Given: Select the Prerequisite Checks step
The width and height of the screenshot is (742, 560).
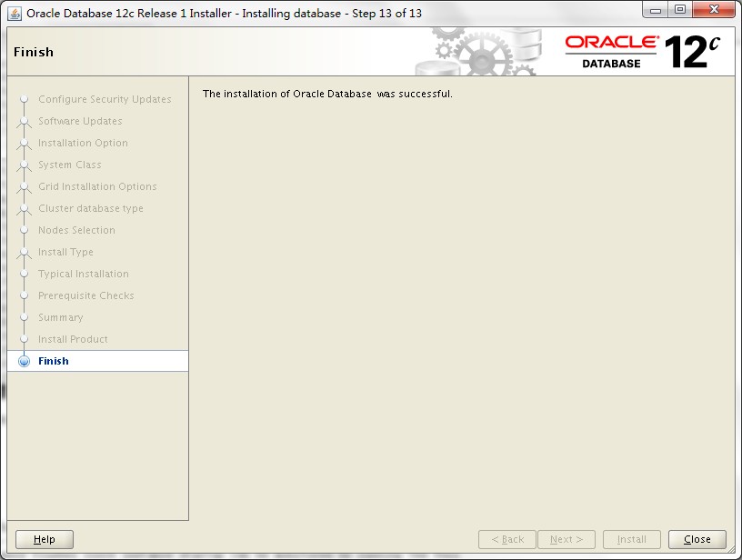Looking at the screenshot, I should pos(86,295).
